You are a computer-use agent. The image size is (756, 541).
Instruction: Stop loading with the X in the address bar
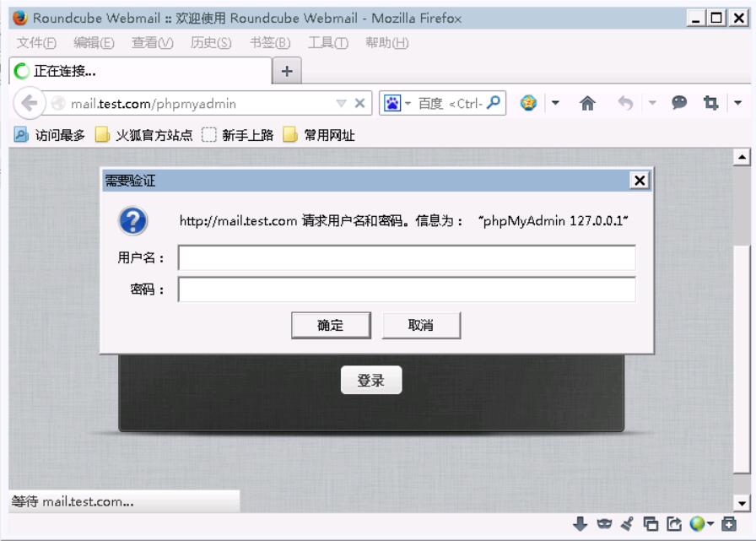(359, 103)
